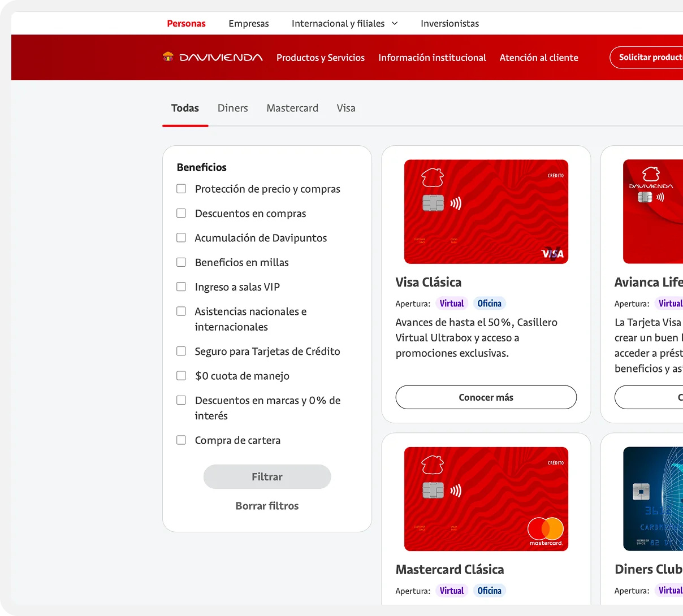Screen dimensions: 683x616
Task: Switch to the Mastercard tab
Action: click(x=292, y=108)
